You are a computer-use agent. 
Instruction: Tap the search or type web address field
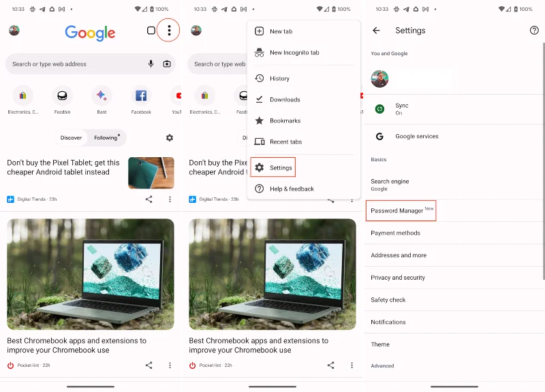point(91,64)
